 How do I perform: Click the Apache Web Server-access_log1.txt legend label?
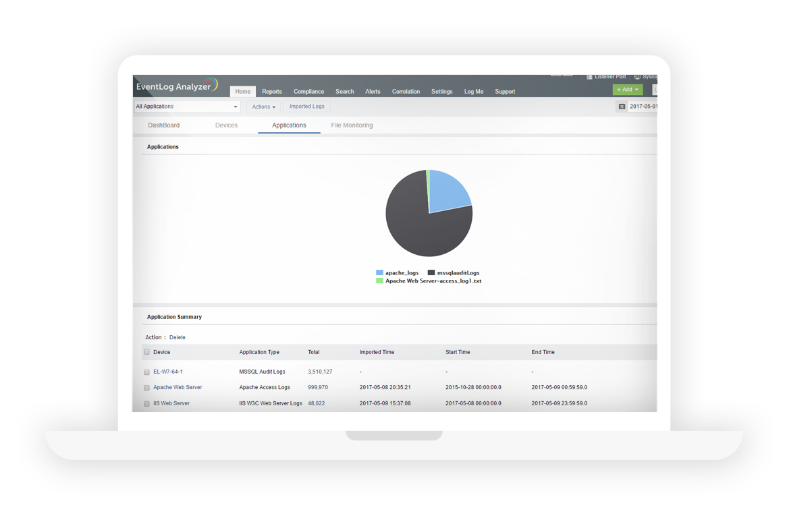[433, 281]
